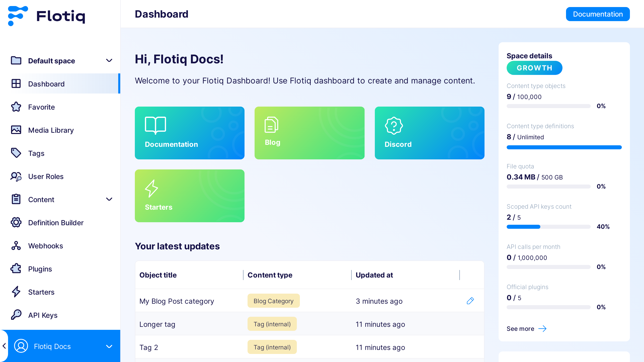Click the Dashboard page title in header
Screen dimensions: 644x362
point(162,14)
